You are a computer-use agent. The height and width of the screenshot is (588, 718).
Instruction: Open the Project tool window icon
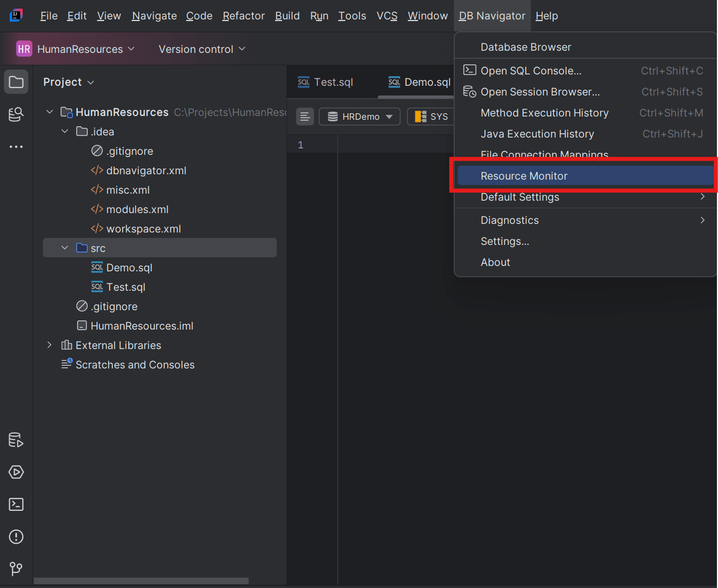click(16, 81)
